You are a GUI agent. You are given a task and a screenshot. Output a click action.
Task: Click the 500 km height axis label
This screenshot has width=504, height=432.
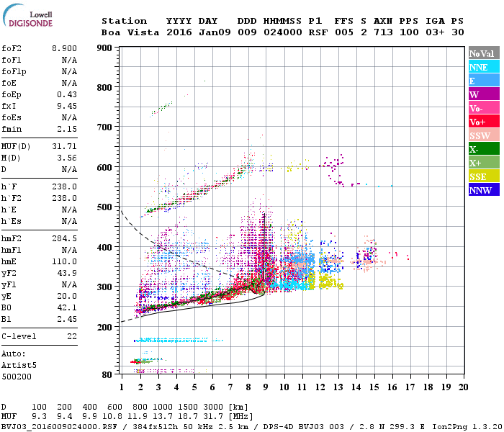(x=104, y=207)
